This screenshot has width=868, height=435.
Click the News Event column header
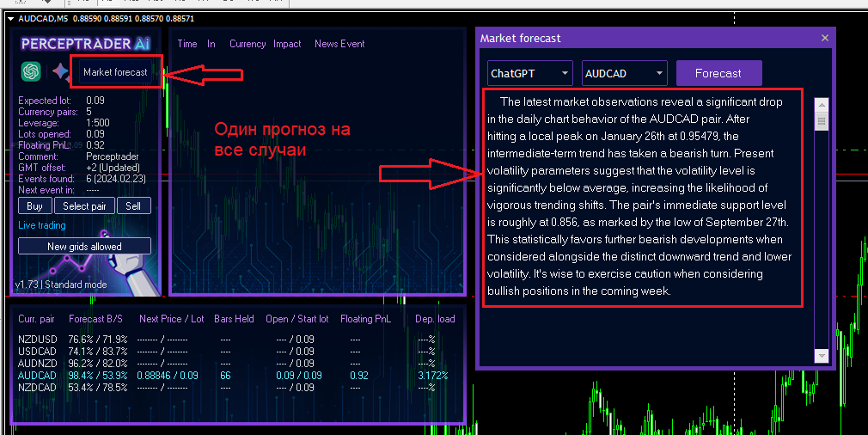click(339, 44)
